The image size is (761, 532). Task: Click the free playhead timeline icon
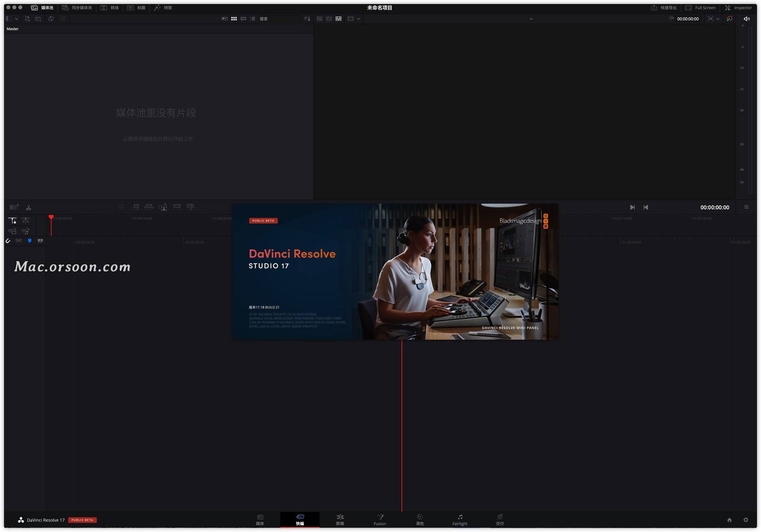click(x=25, y=220)
